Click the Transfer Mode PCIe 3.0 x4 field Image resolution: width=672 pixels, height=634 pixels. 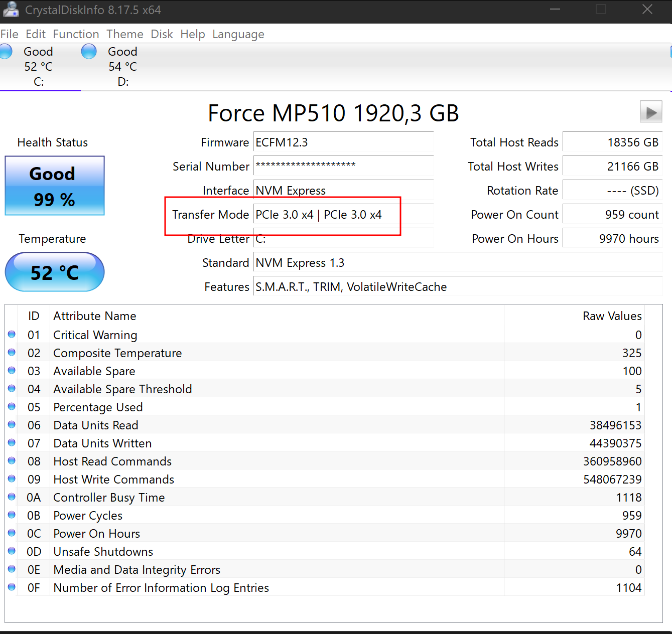point(343,215)
